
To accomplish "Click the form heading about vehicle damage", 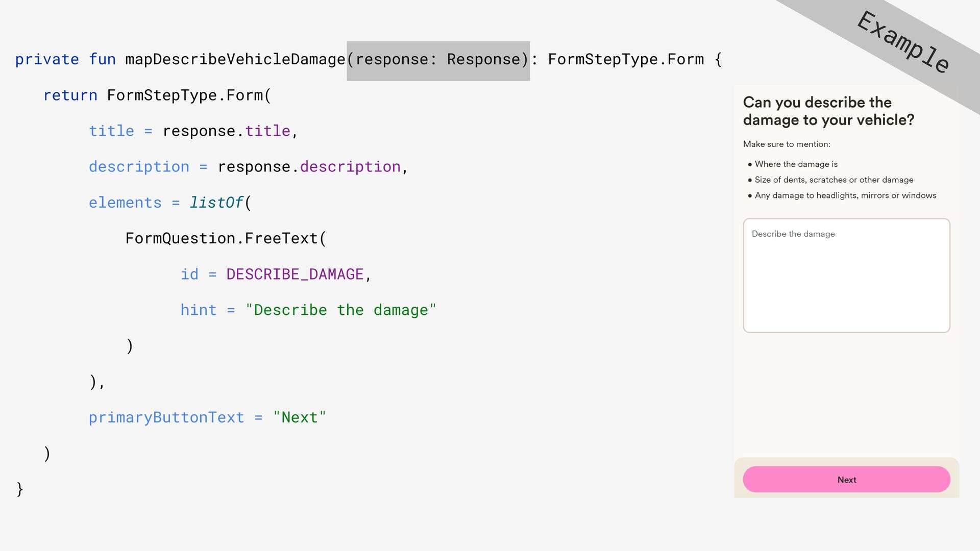I will pyautogui.click(x=828, y=111).
